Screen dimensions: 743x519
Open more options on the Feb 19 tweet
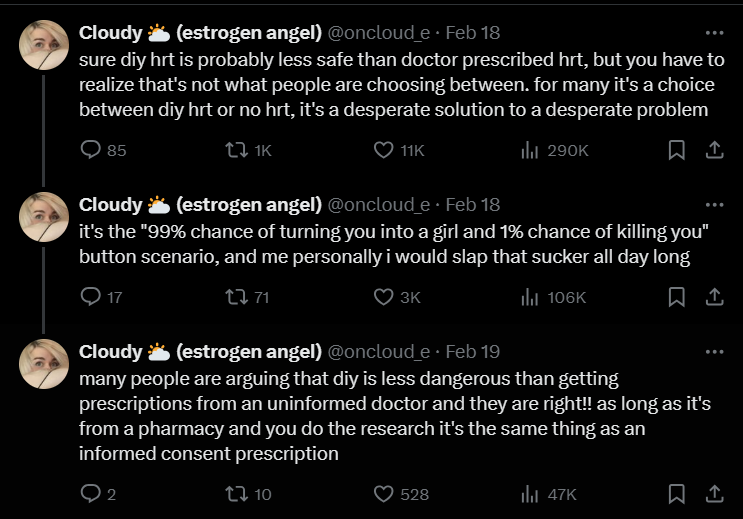pos(714,352)
